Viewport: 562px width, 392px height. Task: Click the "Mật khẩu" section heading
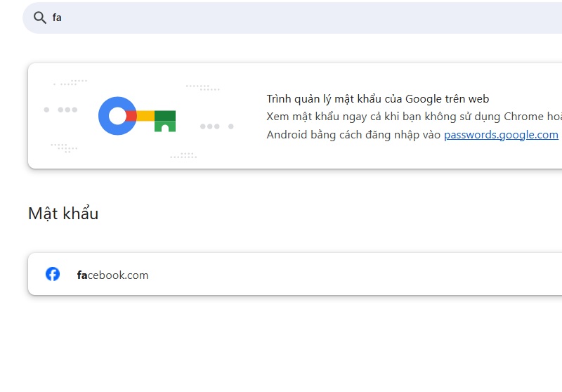[x=63, y=214]
